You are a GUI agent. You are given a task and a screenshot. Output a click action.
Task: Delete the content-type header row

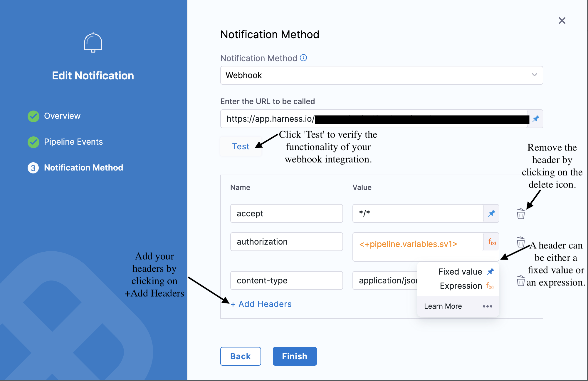[521, 281]
